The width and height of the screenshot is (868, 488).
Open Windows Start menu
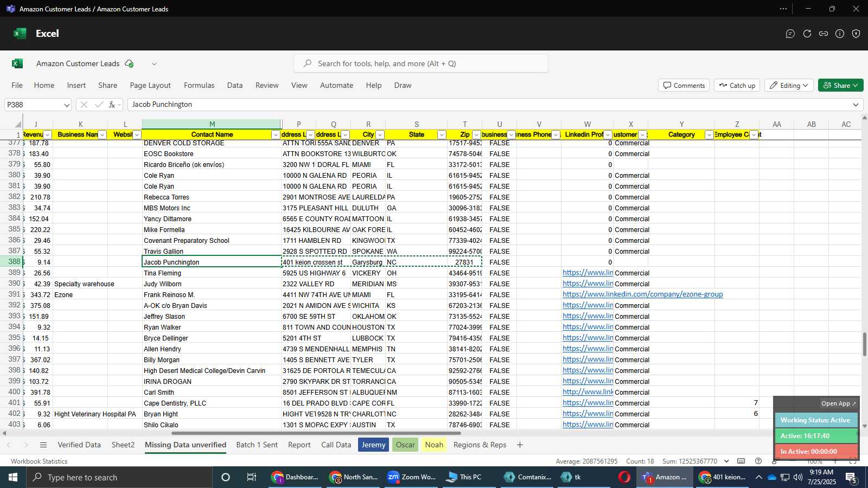[x=13, y=477]
